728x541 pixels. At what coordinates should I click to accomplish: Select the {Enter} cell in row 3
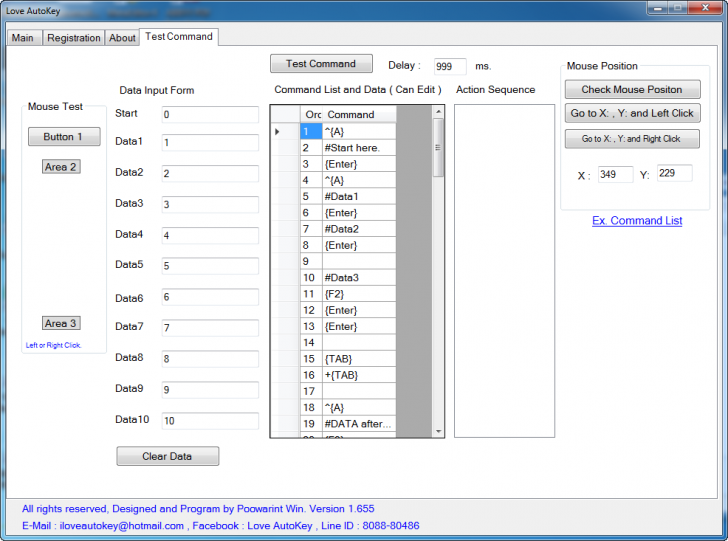359,164
